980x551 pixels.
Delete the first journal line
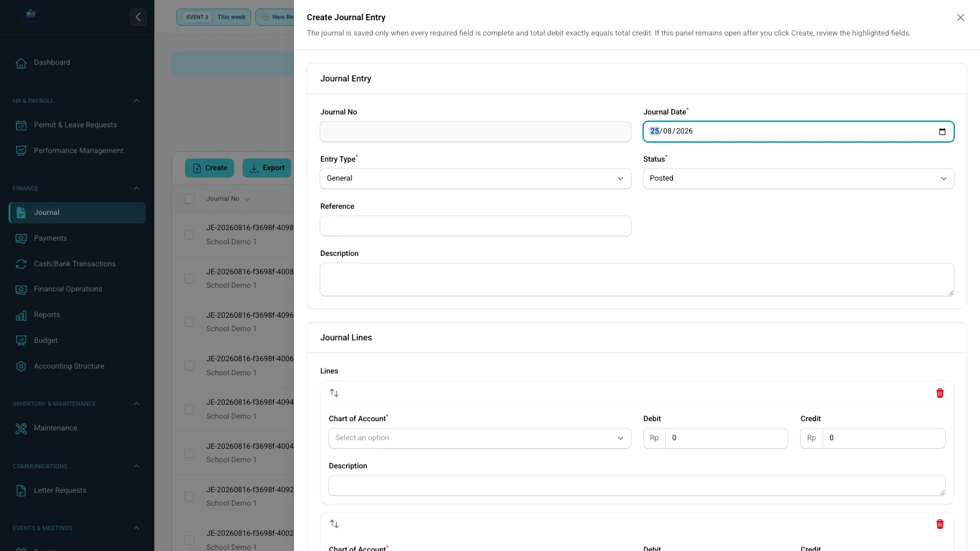(940, 393)
